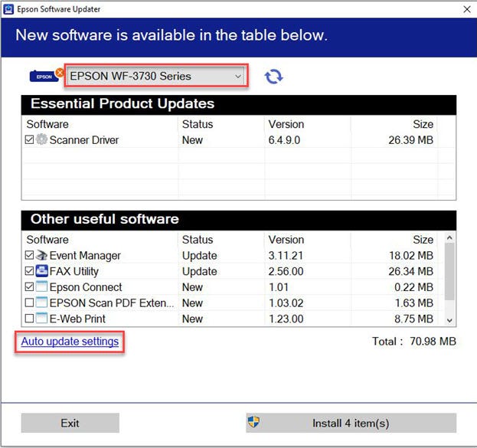The width and height of the screenshot is (477, 448).
Task: Click the FAX Utility icon
Action: click(41, 271)
